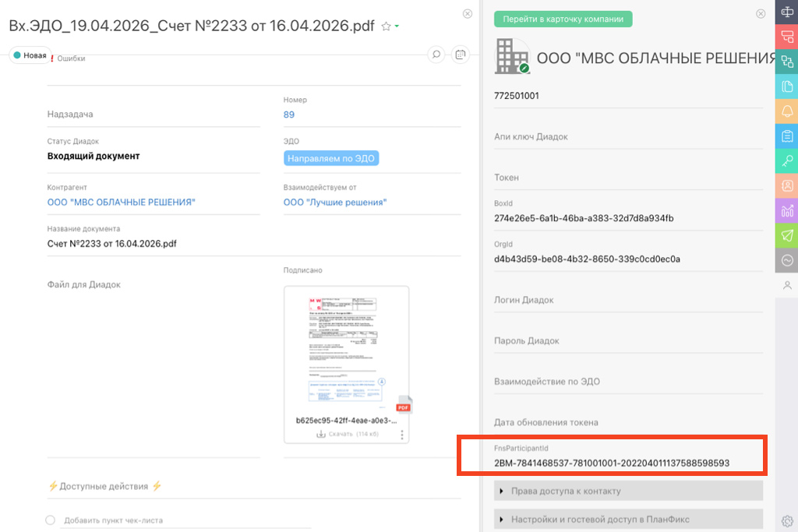Star the task as favorite
Viewport: 798px width, 532px height.
point(386,26)
